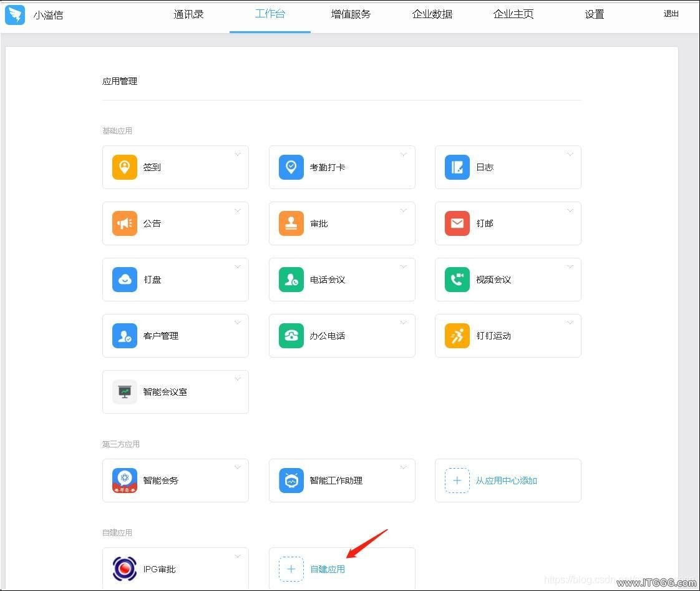Open the 客户管理 icon
Image resolution: width=700 pixels, height=591 pixels.
(125, 336)
